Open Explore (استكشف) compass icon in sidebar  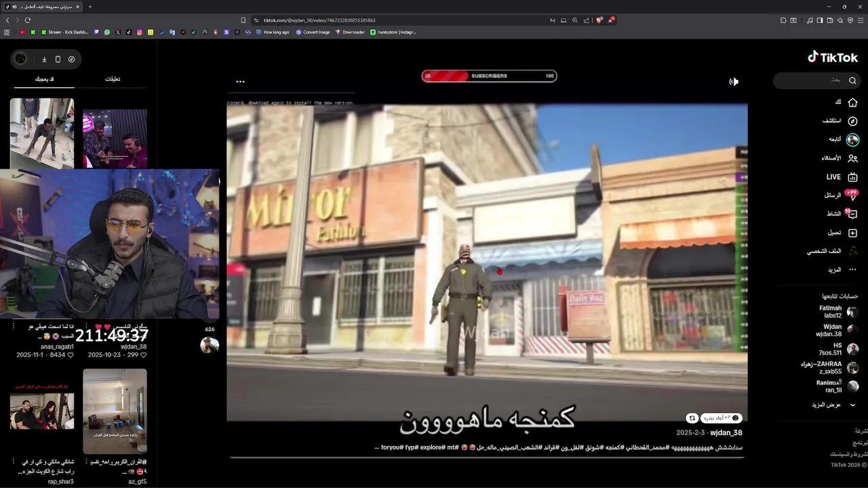[x=852, y=121]
